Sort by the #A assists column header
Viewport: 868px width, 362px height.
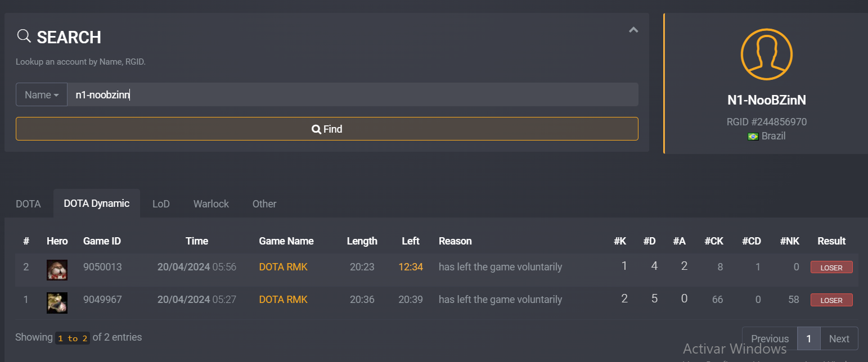(680, 241)
